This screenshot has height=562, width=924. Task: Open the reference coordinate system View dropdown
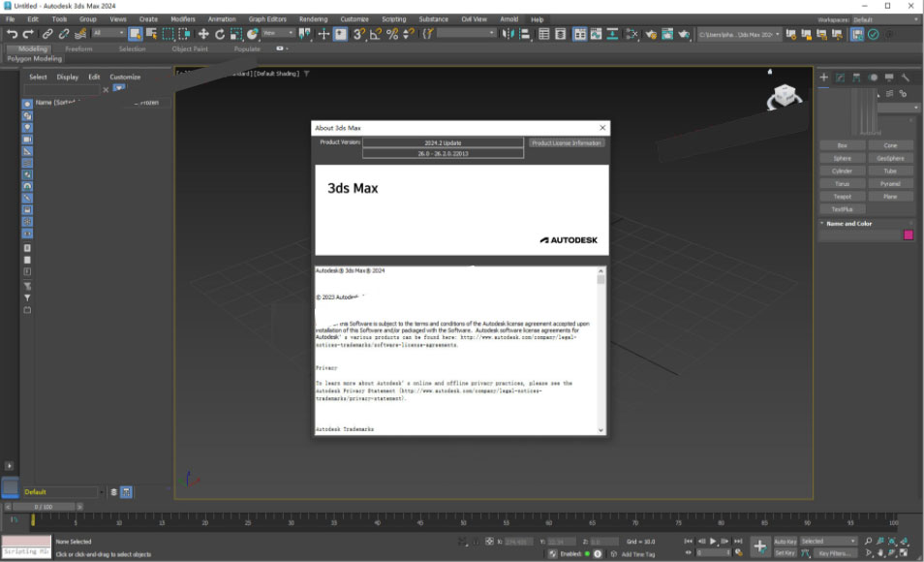pos(278,34)
